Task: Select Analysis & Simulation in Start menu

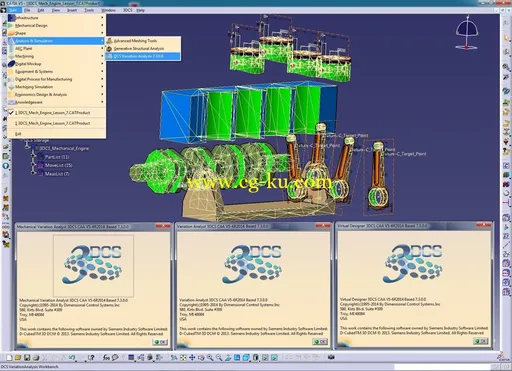Action: point(56,41)
